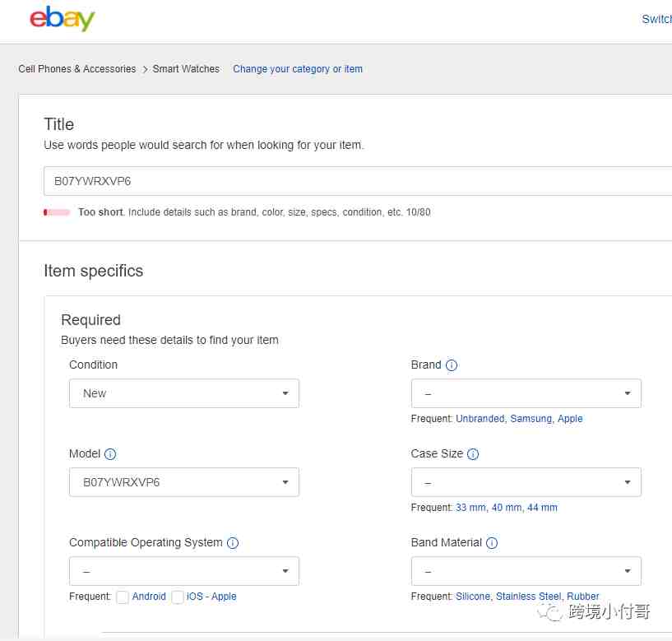The width and height of the screenshot is (672, 641).
Task: Expand the Condition dropdown
Action: click(184, 393)
